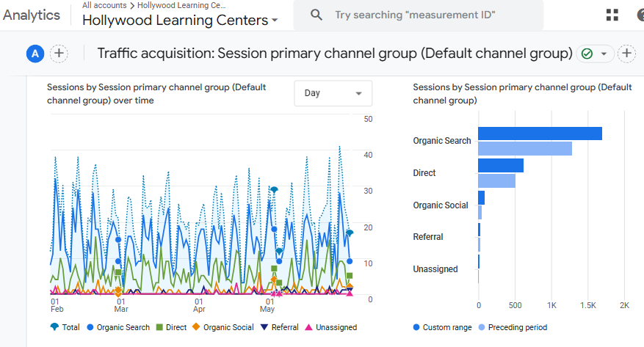The width and height of the screenshot is (644, 347).
Task: Click the A segment avatar icon
Action: pos(35,54)
